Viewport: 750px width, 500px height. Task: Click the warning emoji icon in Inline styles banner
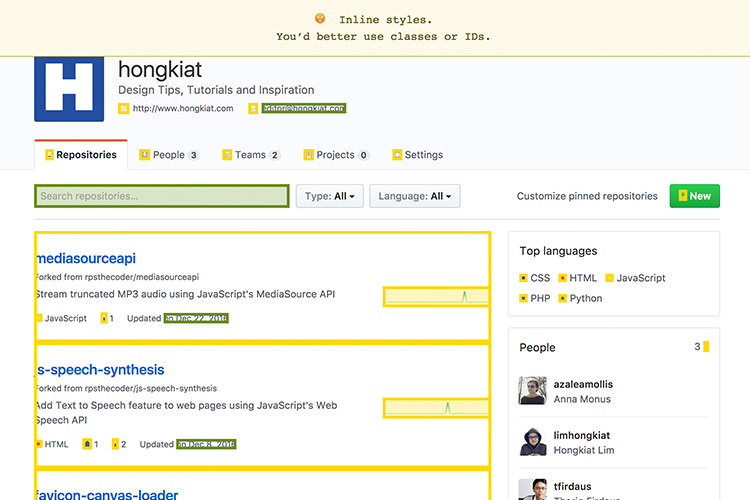[x=320, y=19]
